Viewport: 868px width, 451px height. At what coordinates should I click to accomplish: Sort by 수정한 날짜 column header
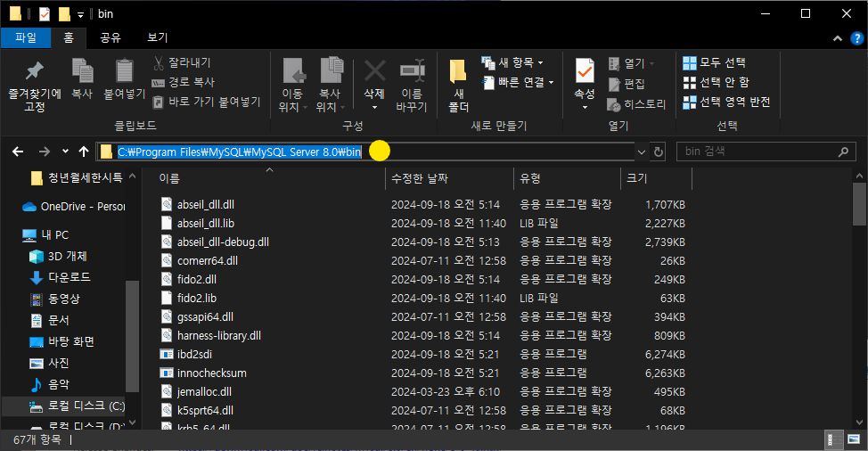pyautogui.click(x=449, y=179)
